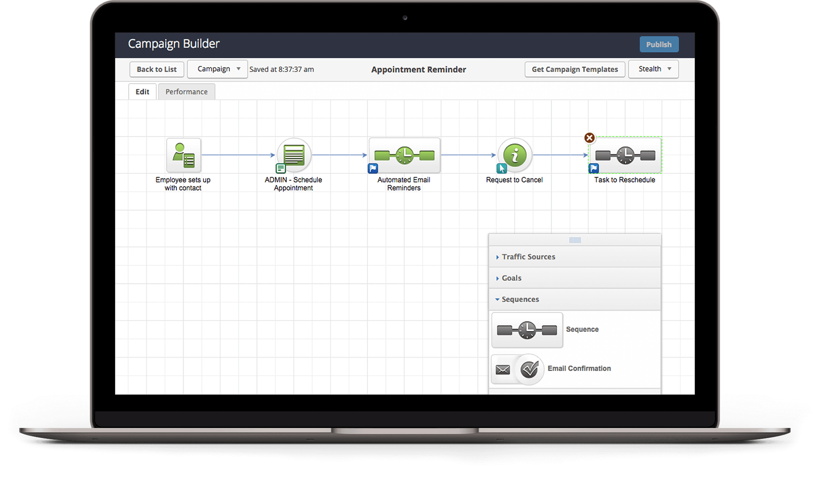Collapse the Sequences section
Image resolution: width=828 pixels, height=504 pixels.
pyautogui.click(x=520, y=299)
